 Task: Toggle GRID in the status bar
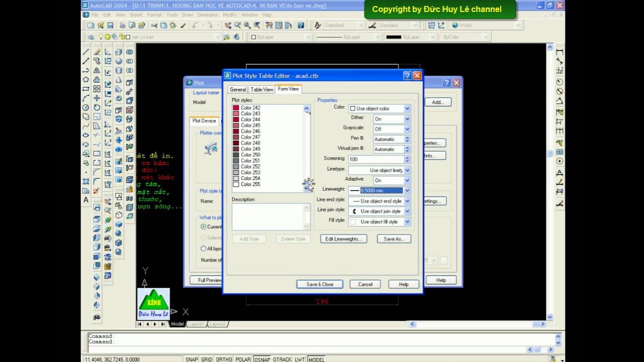207,359
